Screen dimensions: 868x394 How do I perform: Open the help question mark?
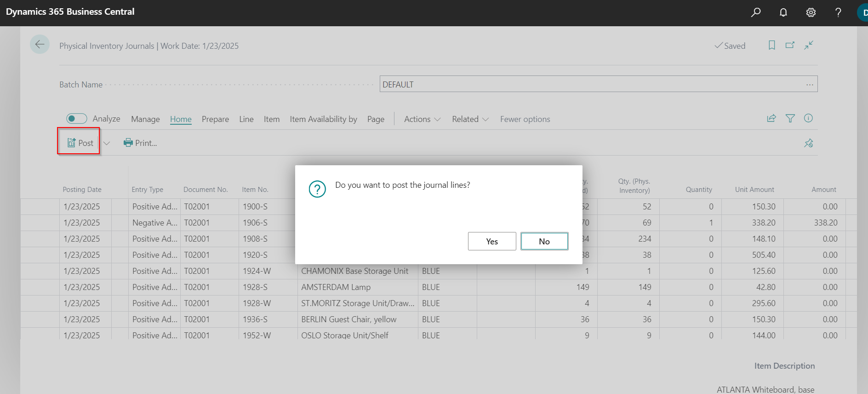coord(838,12)
